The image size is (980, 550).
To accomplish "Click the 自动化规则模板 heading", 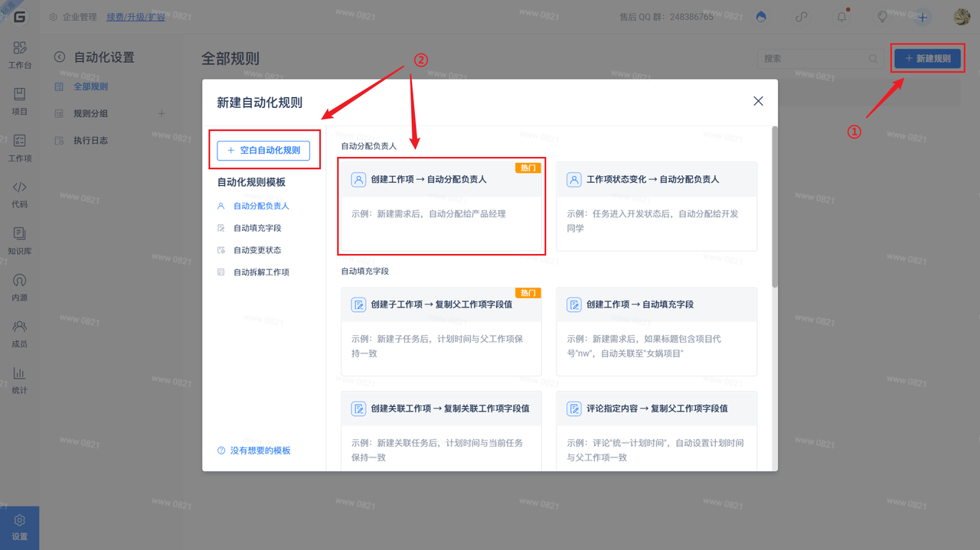I will click(x=251, y=182).
